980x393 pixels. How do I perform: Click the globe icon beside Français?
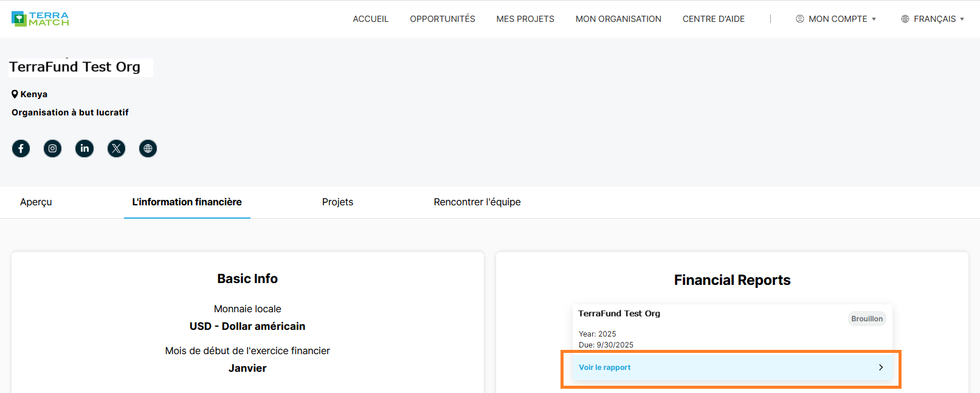point(905,19)
